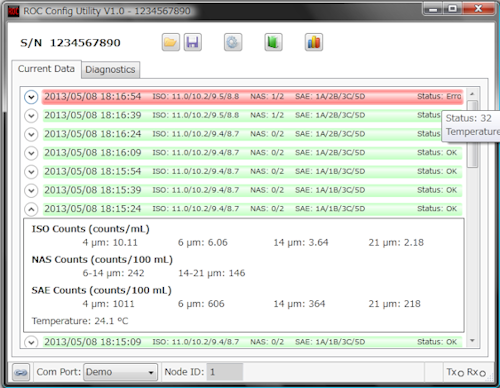The image size is (500, 388).
Task: Select the Current Data tab
Action: click(x=46, y=69)
